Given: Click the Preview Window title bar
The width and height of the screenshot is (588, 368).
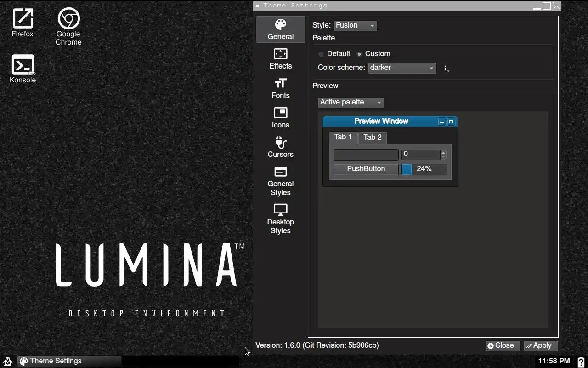Looking at the screenshot, I should tap(381, 121).
